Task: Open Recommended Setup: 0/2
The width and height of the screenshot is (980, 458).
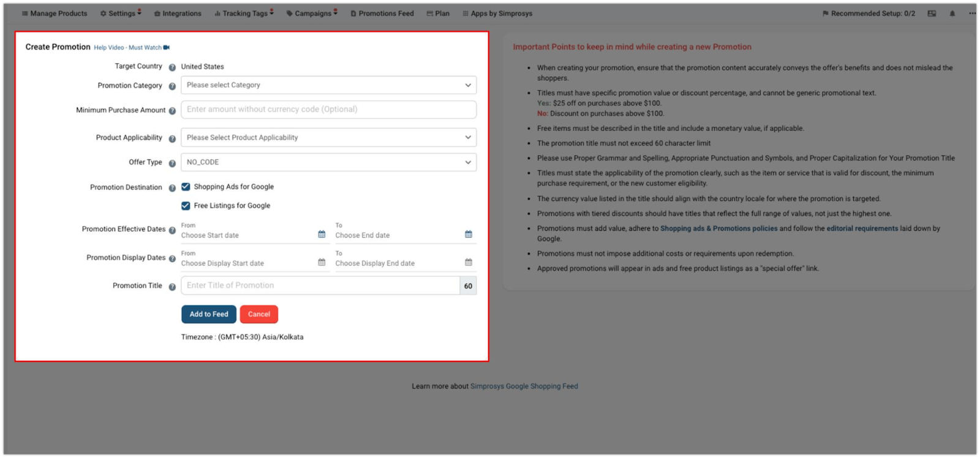Action: pyautogui.click(x=869, y=13)
